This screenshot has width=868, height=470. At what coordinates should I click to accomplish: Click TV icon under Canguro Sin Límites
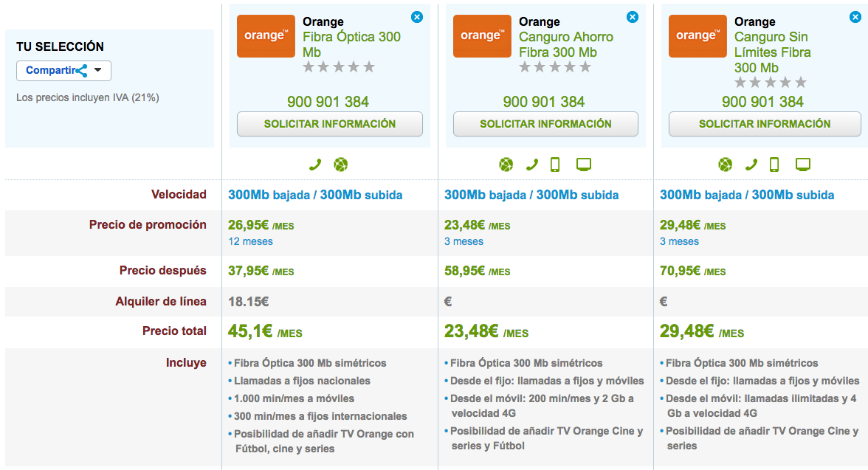tap(803, 165)
